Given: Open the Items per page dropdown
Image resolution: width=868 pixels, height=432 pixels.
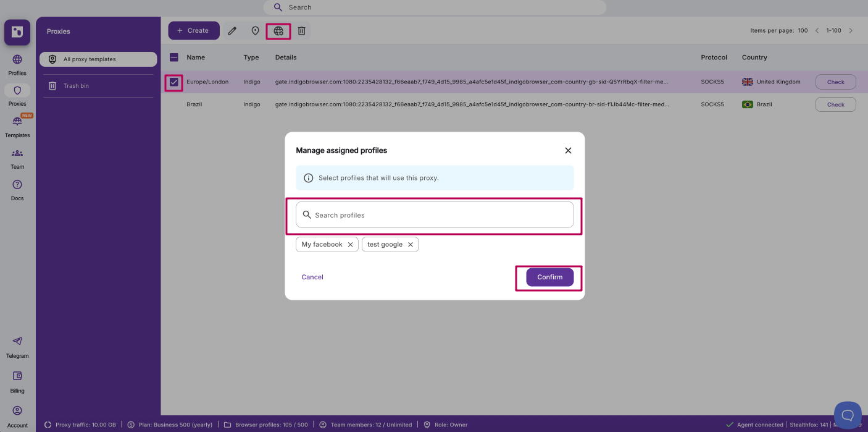Looking at the screenshot, I should 803,30.
